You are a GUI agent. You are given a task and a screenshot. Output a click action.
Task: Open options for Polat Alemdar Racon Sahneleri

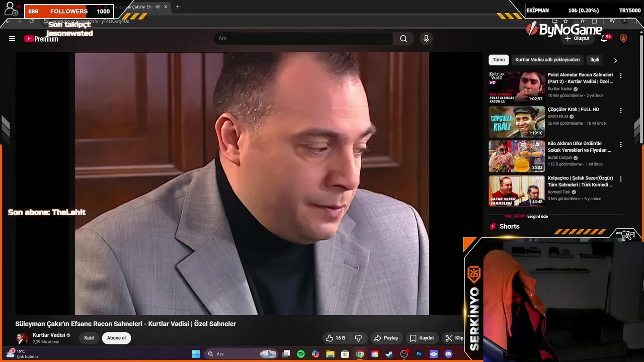coord(621,76)
